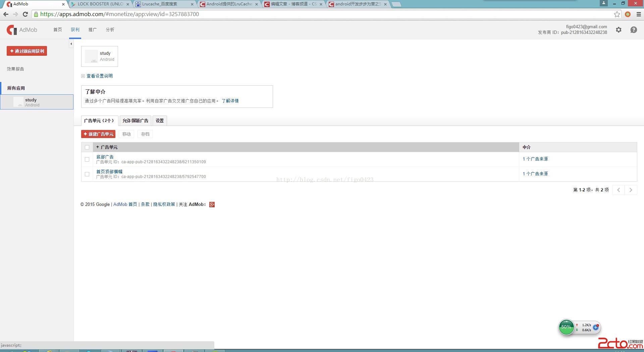Select 所有应用 in sidebar
The width and height of the screenshot is (644, 352).
[x=16, y=88]
